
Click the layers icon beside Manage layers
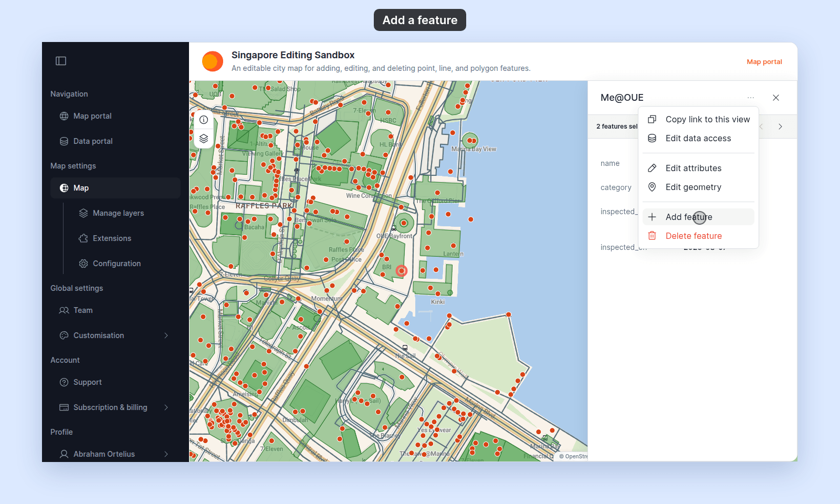83,213
